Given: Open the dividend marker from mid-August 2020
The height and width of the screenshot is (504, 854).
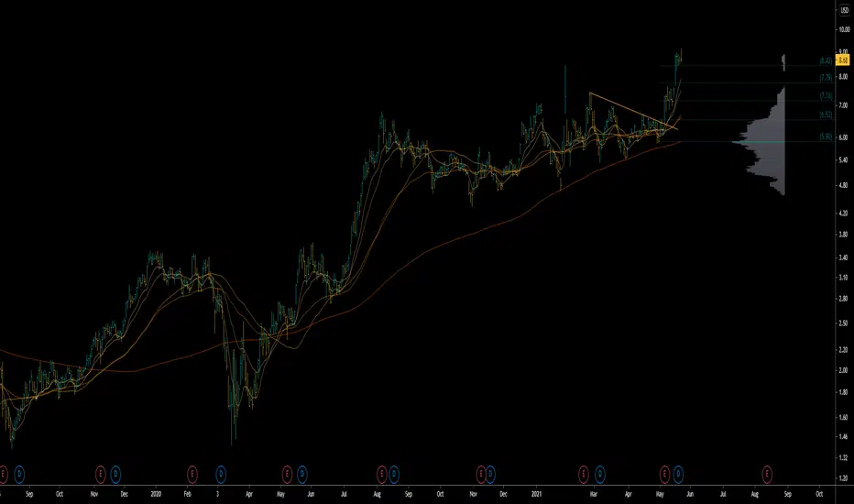Looking at the screenshot, I should coord(394,475).
